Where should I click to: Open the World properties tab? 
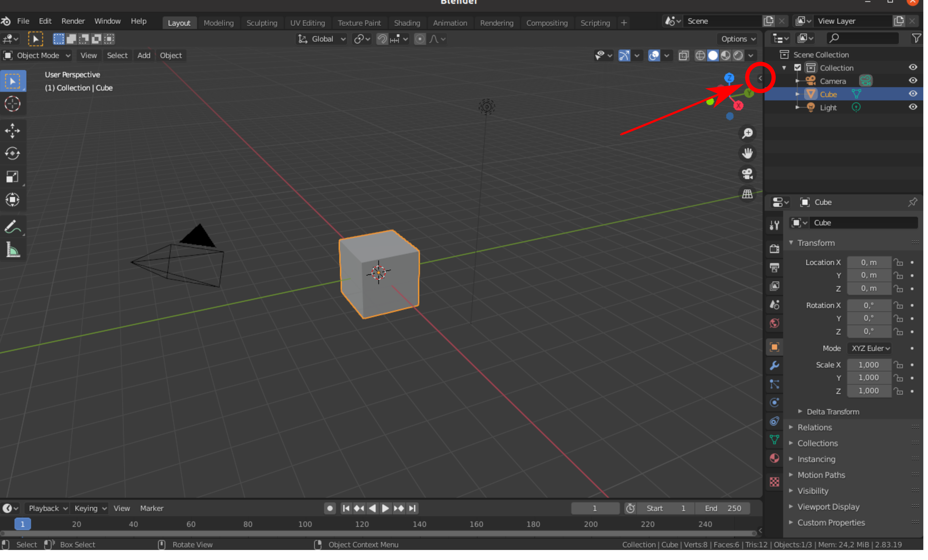(x=774, y=323)
